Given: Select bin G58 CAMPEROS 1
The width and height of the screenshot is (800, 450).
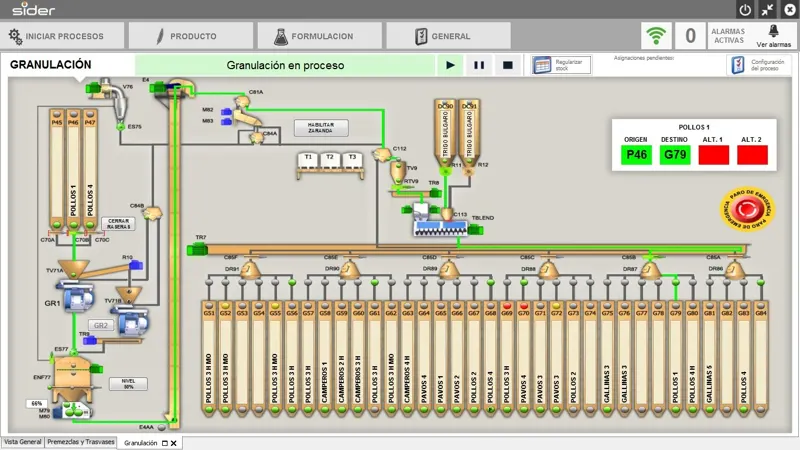Looking at the screenshot, I should (x=325, y=358).
